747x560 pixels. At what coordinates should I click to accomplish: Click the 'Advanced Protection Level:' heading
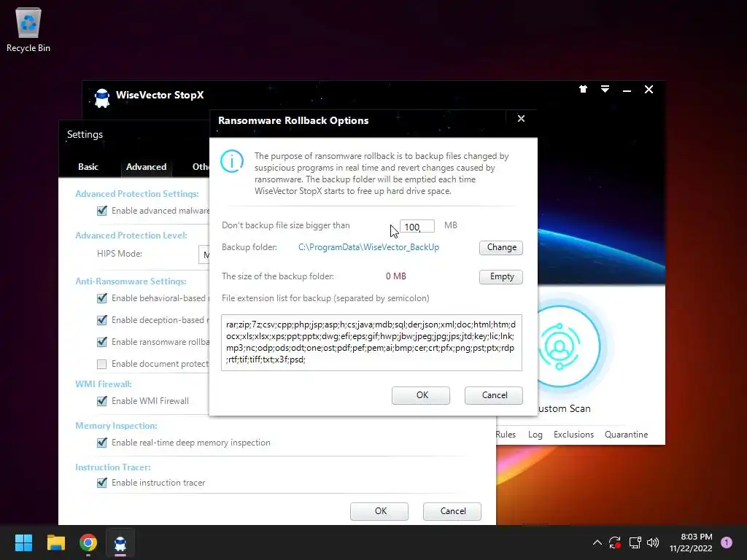(x=131, y=236)
